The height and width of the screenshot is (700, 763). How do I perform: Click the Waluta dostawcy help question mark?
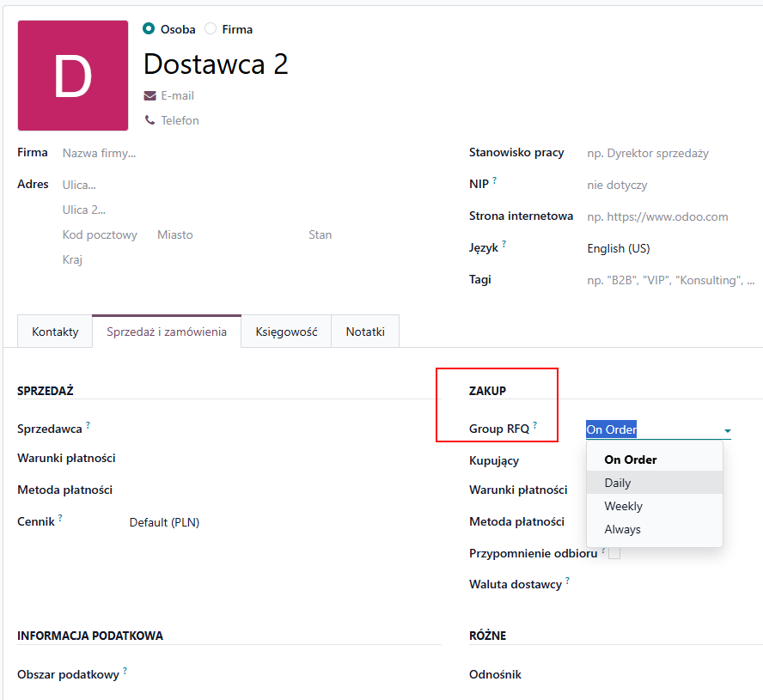pos(567,581)
